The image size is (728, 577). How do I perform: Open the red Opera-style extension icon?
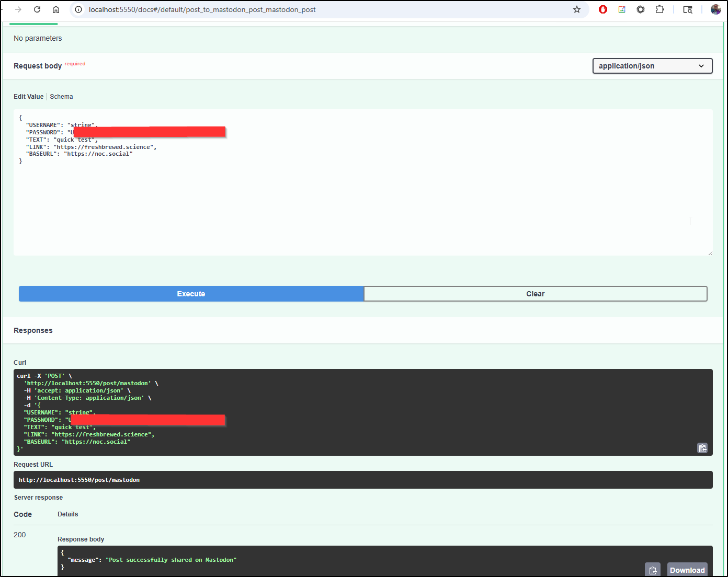(603, 9)
